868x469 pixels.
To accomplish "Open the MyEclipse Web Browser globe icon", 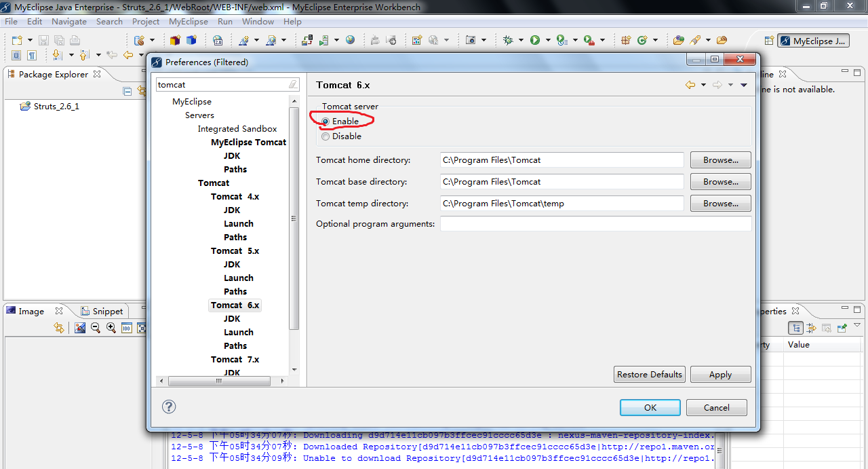I will [350, 40].
